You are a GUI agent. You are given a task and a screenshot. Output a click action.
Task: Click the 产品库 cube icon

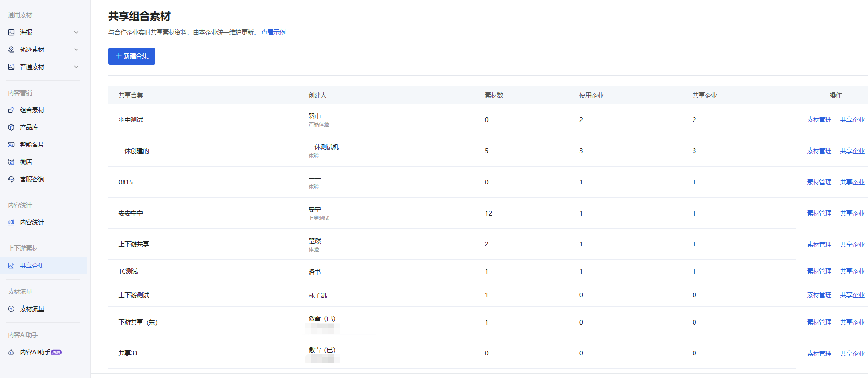12,127
